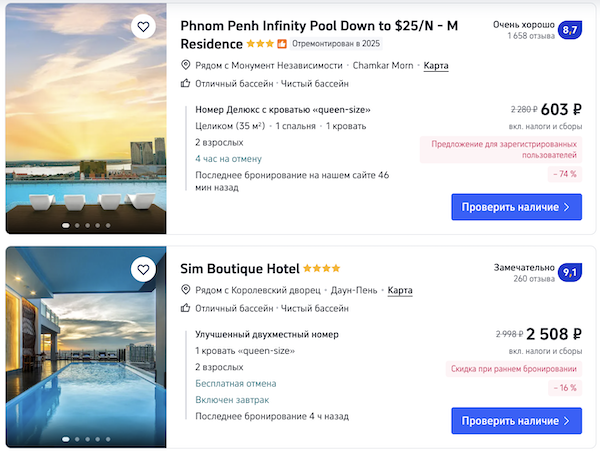Add Sim Boutique Hotel to wishlist heart
Viewport: 600px width, 454px height.
144,269
